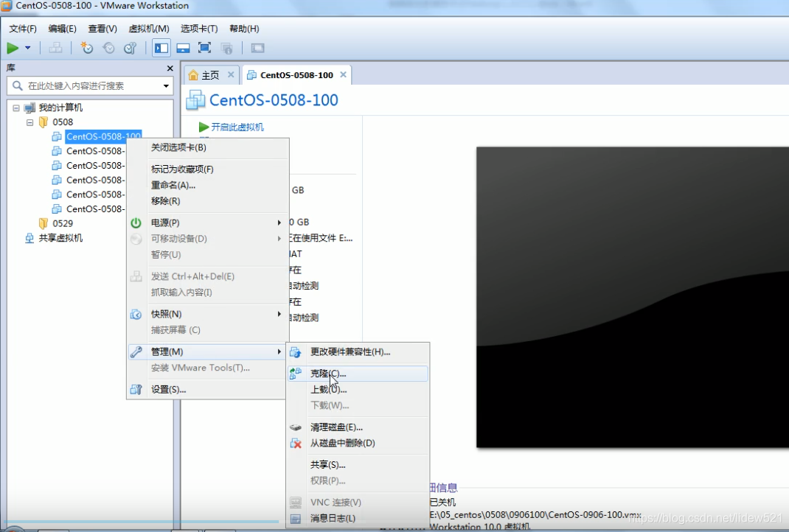Screen dimensions: 789x532
Task: Choose 设置(S)... in the context menu
Action: pyautogui.click(x=208, y=389)
